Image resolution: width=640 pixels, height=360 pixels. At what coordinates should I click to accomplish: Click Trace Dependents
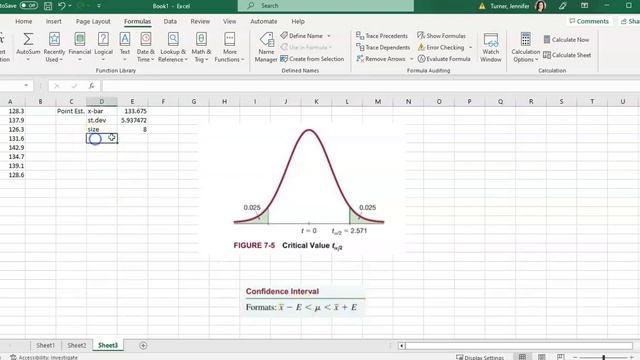pyautogui.click(x=383, y=47)
